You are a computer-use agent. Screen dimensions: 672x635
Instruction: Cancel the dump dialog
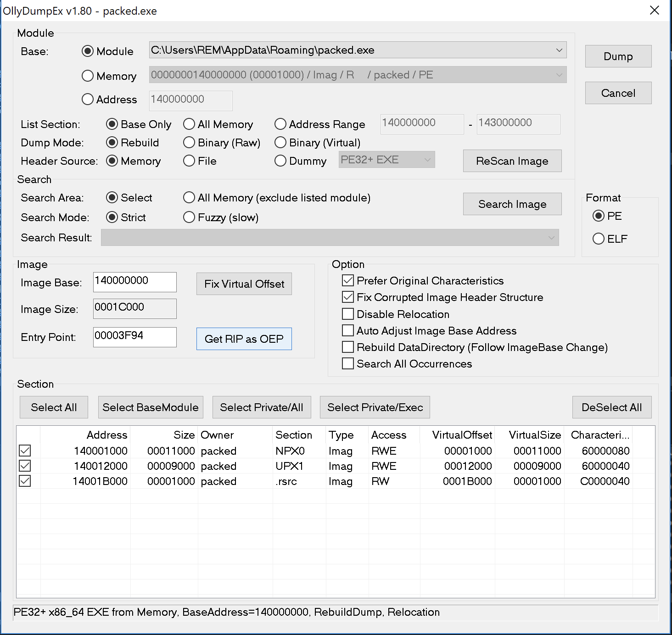pos(618,93)
